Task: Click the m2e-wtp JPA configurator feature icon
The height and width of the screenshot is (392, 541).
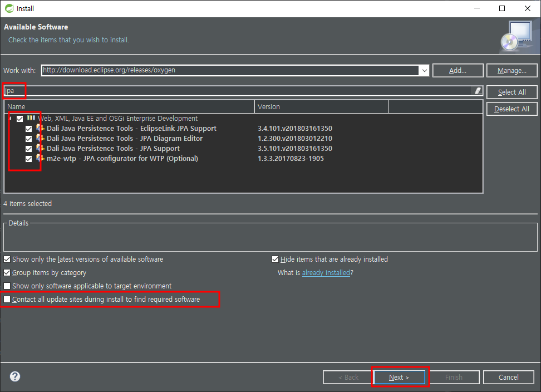Action: (x=41, y=158)
